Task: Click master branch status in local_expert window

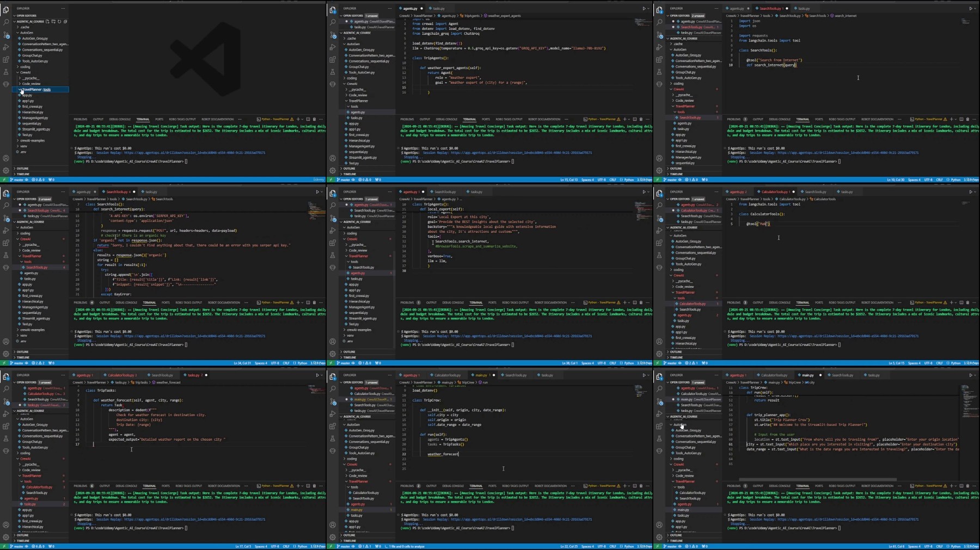Action: click(345, 363)
